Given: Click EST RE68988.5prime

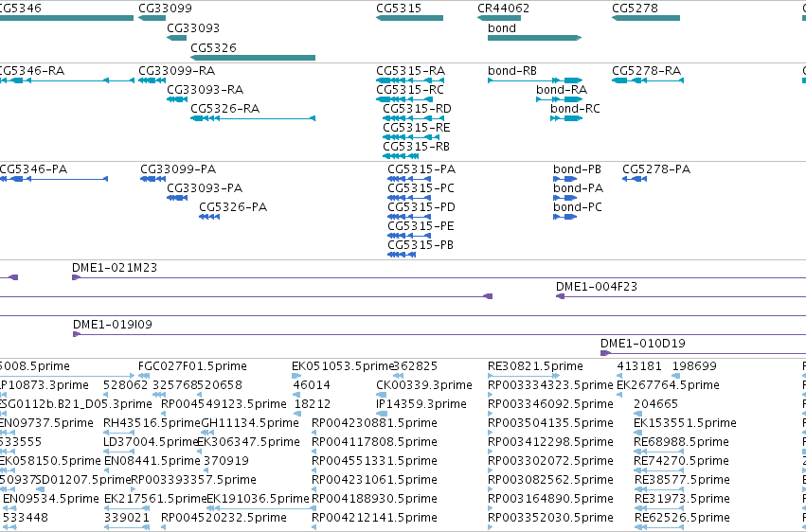Looking at the screenshot, I should tap(682, 442).
